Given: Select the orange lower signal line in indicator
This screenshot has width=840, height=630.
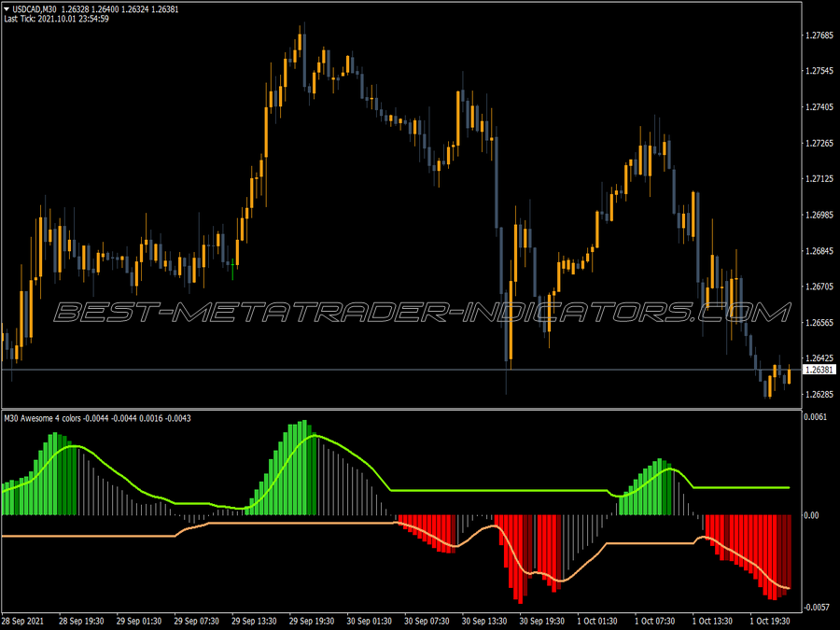Looking at the screenshot, I should pos(300,524).
